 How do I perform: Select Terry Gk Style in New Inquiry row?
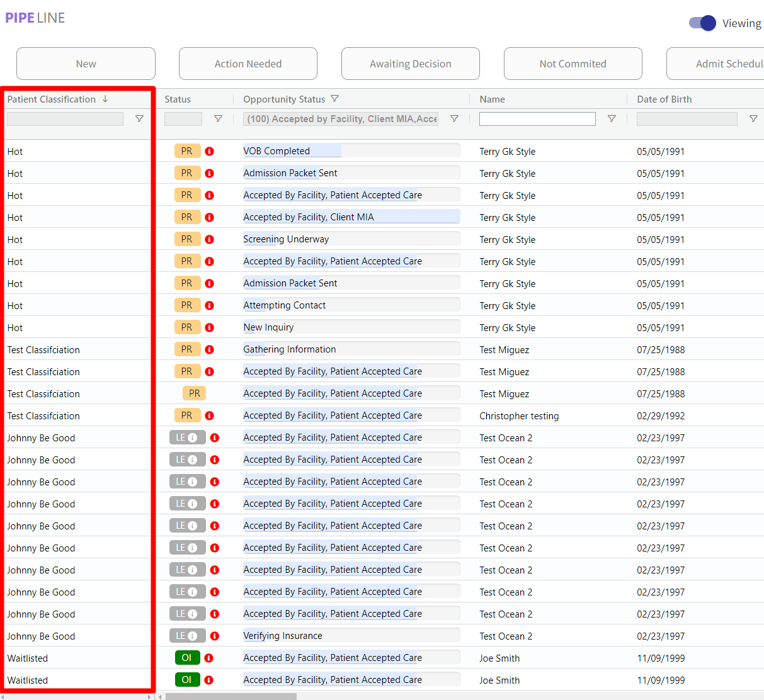508,328
